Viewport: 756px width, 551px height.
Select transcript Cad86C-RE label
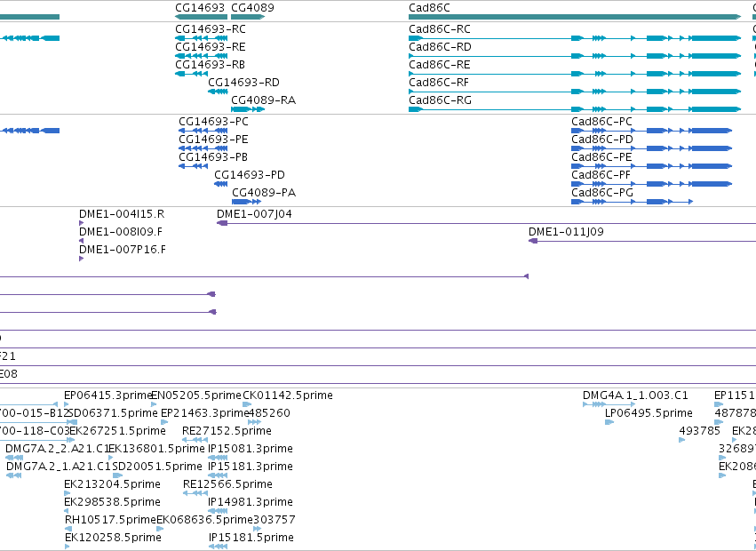[440, 65]
